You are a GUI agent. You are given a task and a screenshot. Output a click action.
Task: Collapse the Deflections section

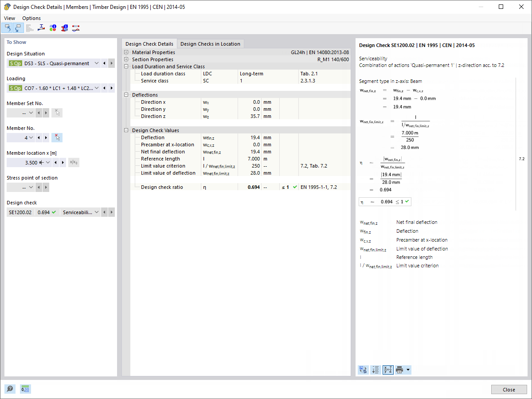point(125,94)
